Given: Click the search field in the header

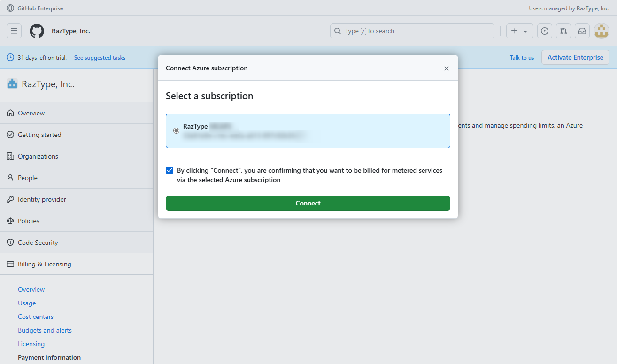Looking at the screenshot, I should (412, 30).
